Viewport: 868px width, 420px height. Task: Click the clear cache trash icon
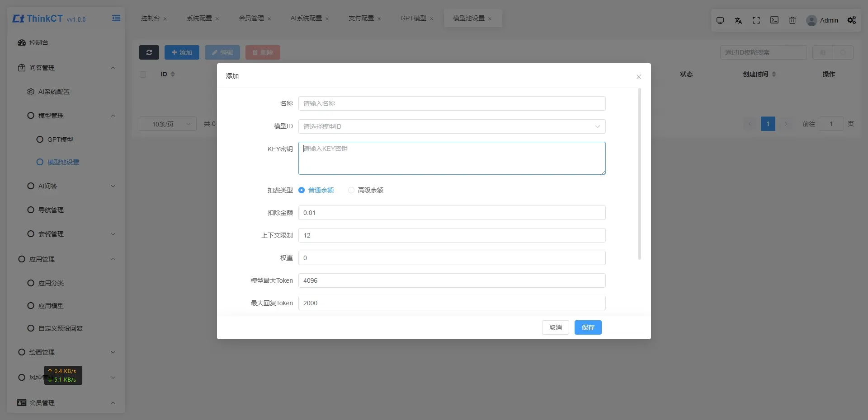[793, 20]
